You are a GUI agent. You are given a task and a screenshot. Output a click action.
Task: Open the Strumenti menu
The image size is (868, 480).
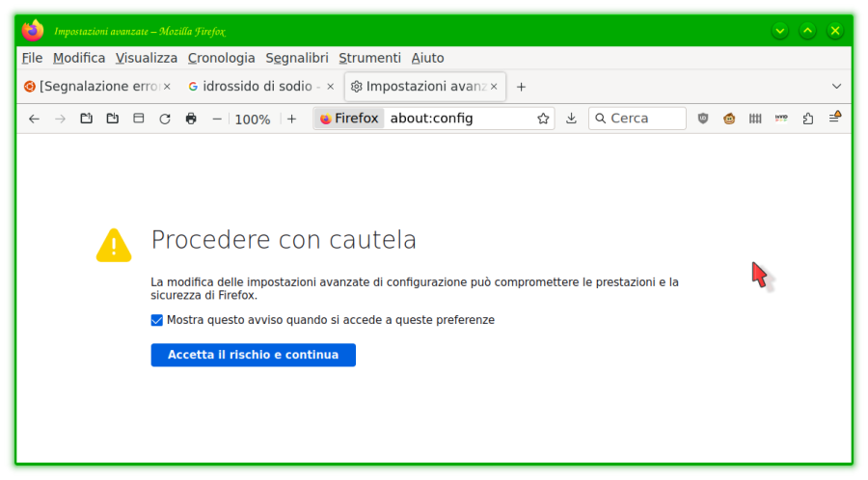pyautogui.click(x=369, y=58)
